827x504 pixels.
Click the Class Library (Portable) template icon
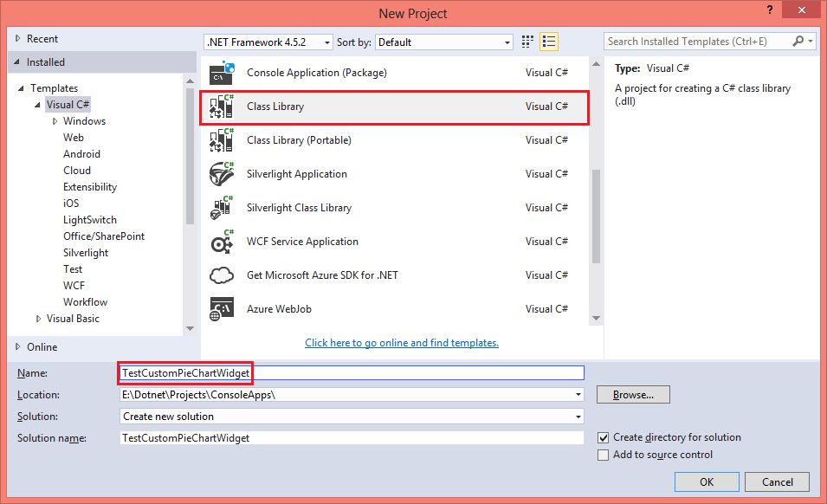(x=222, y=140)
